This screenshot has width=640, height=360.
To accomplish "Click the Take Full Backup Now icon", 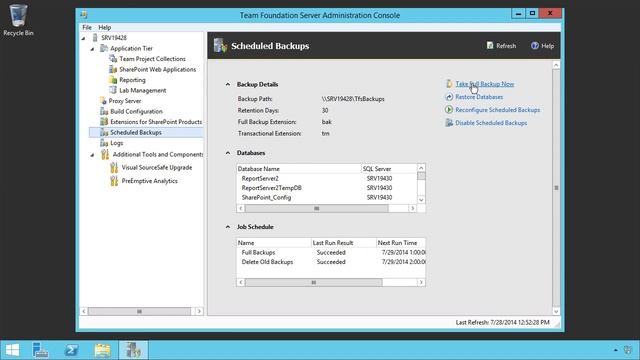I will point(449,84).
